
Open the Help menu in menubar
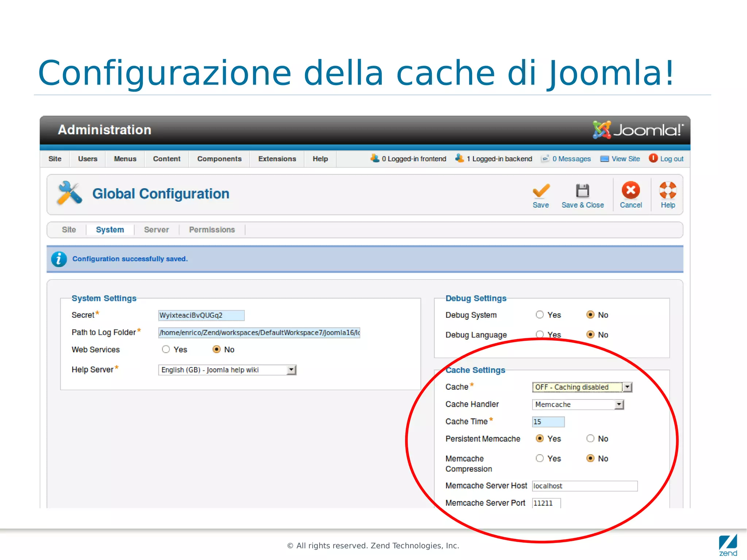tap(320, 159)
